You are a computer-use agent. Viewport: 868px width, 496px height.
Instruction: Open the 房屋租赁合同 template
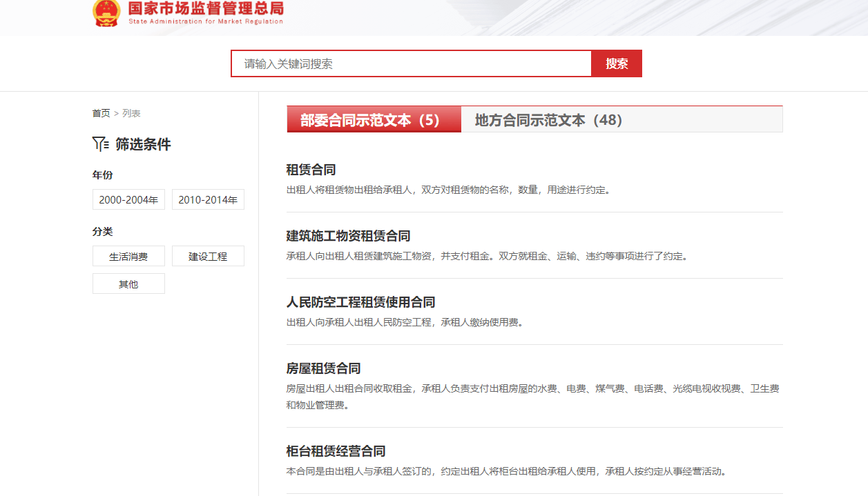tap(323, 368)
